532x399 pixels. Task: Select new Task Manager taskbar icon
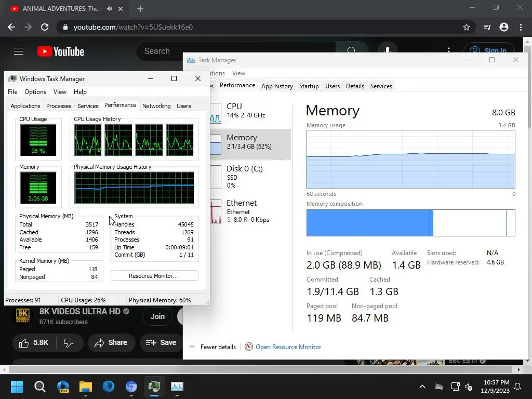tap(177, 387)
